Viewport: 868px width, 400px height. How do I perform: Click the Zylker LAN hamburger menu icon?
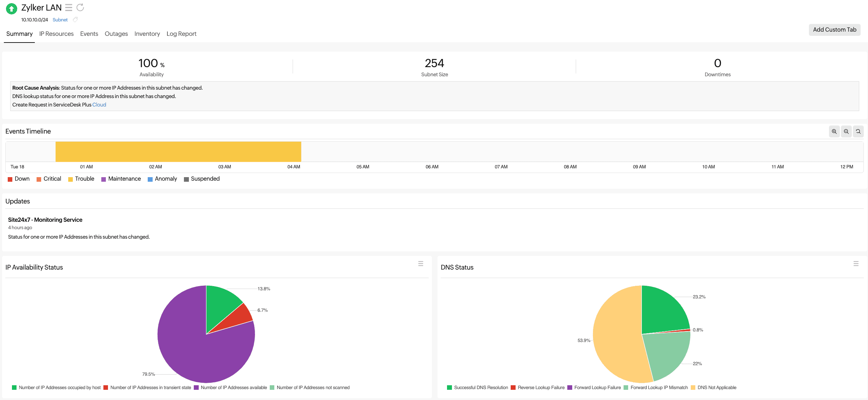click(69, 7)
